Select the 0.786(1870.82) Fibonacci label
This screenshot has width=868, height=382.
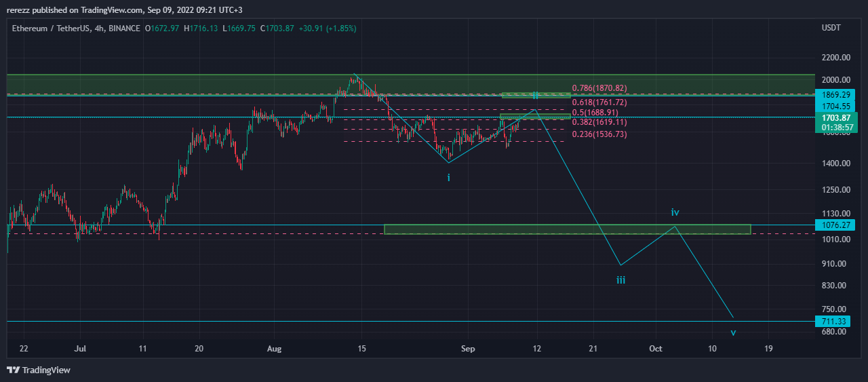[x=599, y=88]
